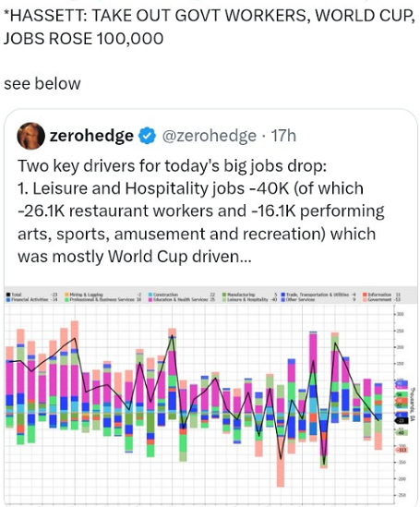Click the blue verified badge icon

coord(148,136)
